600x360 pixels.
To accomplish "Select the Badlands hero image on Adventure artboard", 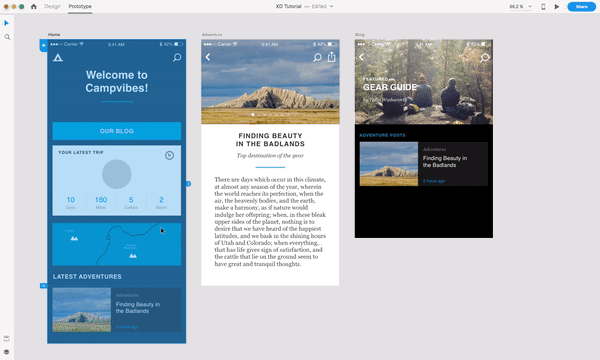I will (x=270, y=82).
